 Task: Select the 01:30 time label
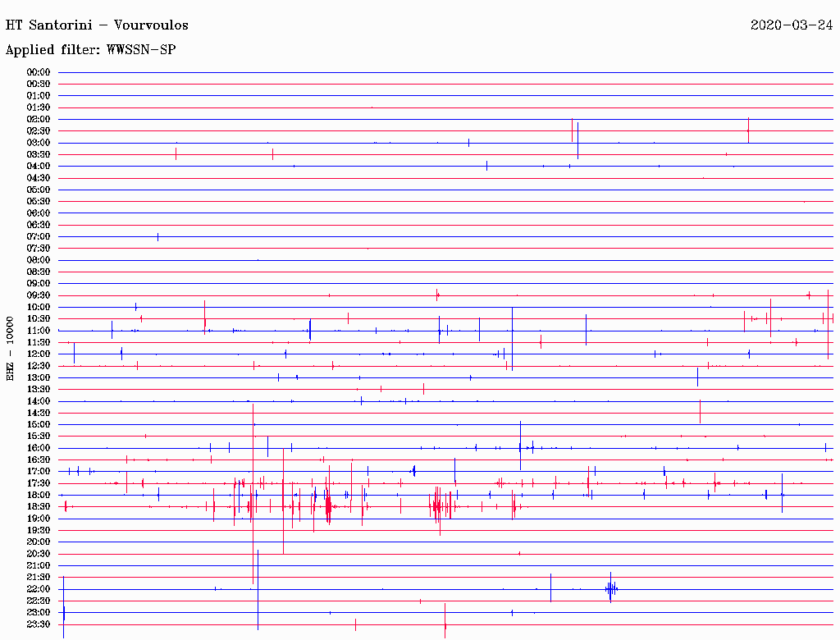[x=39, y=107]
